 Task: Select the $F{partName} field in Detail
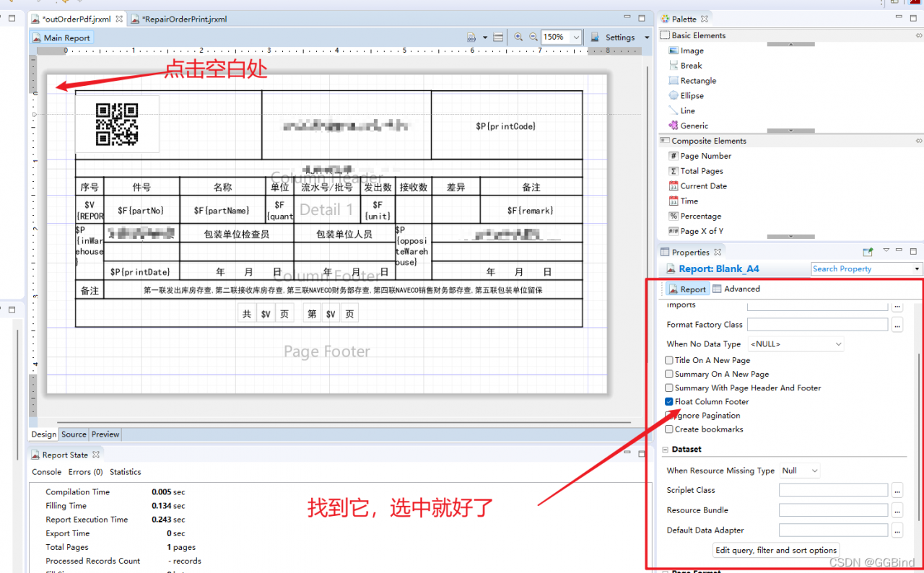point(222,210)
